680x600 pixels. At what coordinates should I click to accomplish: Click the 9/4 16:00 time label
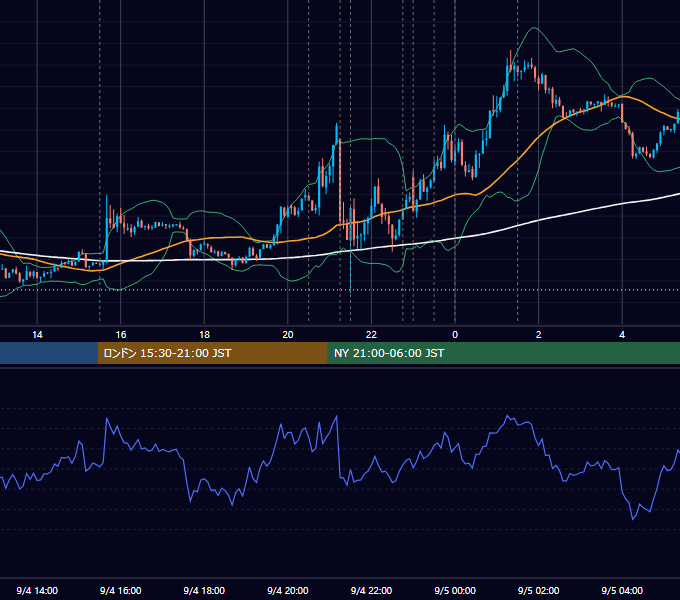(x=121, y=590)
